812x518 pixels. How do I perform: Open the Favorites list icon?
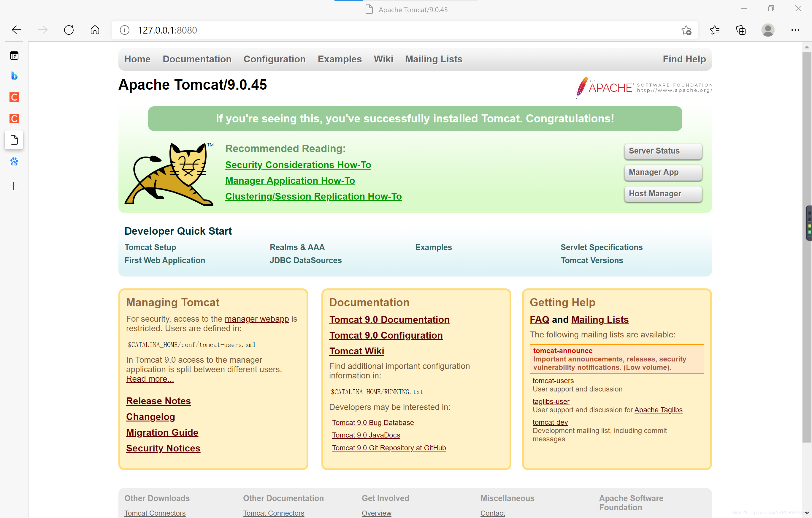(x=715, y=30)
